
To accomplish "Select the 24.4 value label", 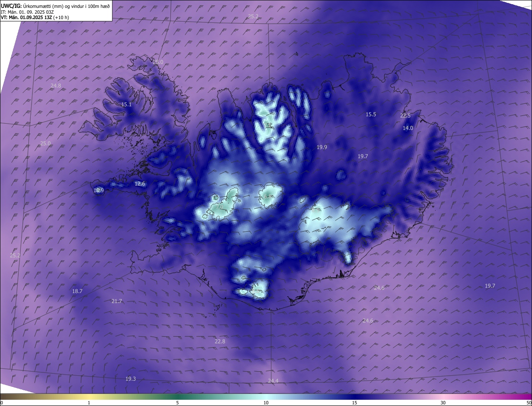I will [x=273, y=381].
